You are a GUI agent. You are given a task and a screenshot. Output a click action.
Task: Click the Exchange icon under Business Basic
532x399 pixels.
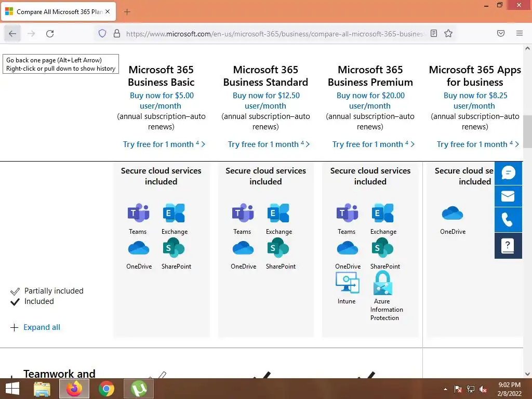coord(174,212)
